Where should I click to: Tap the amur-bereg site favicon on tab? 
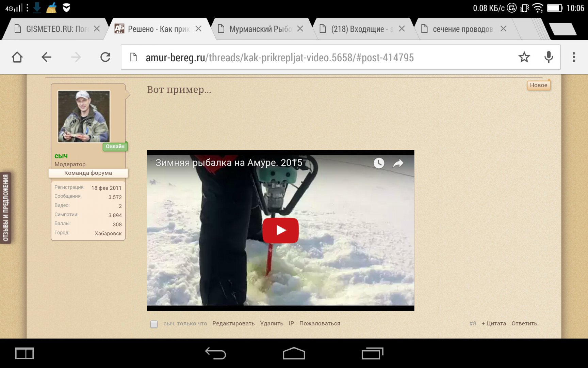(x=119, y=29)
